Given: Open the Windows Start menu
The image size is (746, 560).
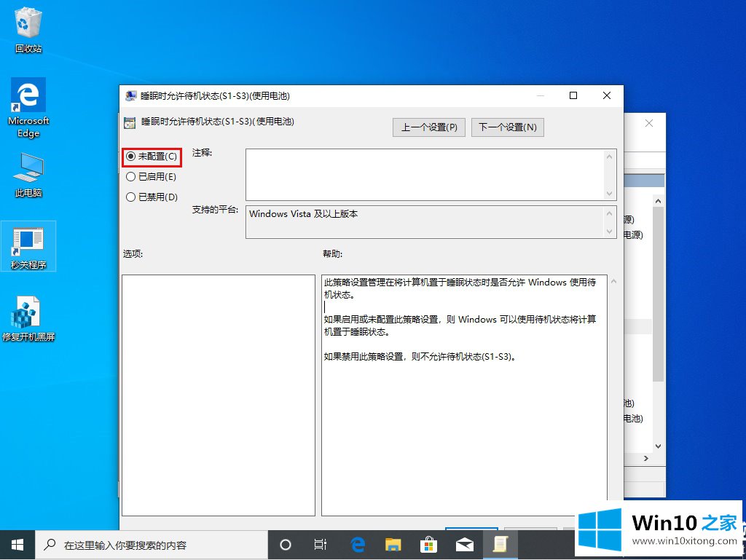Looking at the screenshot, I should (17, 545).
